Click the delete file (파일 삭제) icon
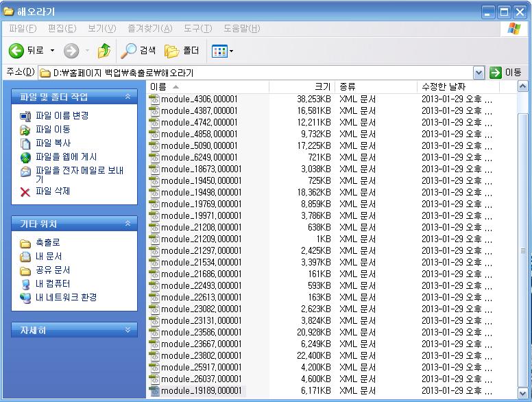The image size is (532, 402). 25,192
